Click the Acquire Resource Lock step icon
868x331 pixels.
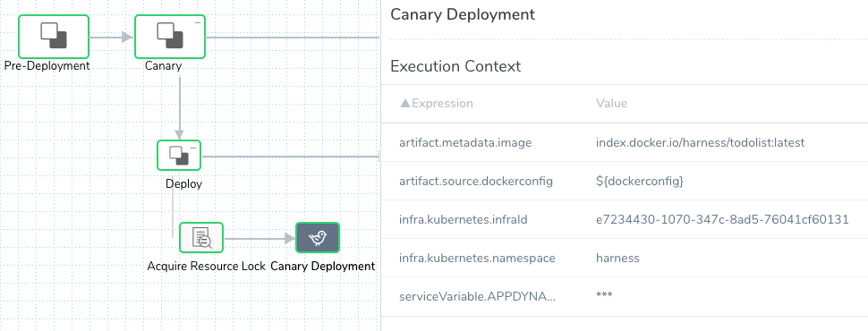pos(201,237)
